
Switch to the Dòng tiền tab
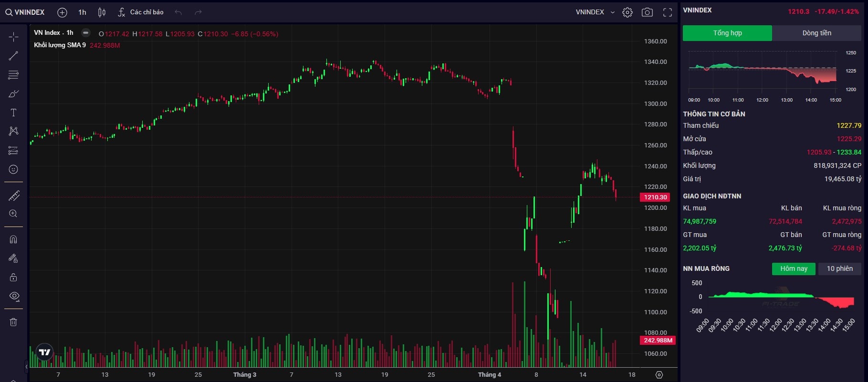pyautogui.click(x=816, y=33)
